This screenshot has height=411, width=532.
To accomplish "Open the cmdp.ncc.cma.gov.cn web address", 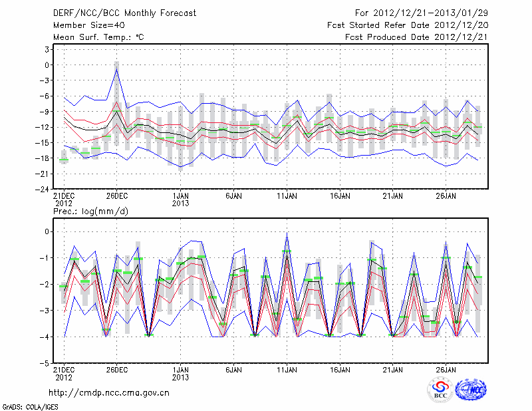I will [109, 392].
